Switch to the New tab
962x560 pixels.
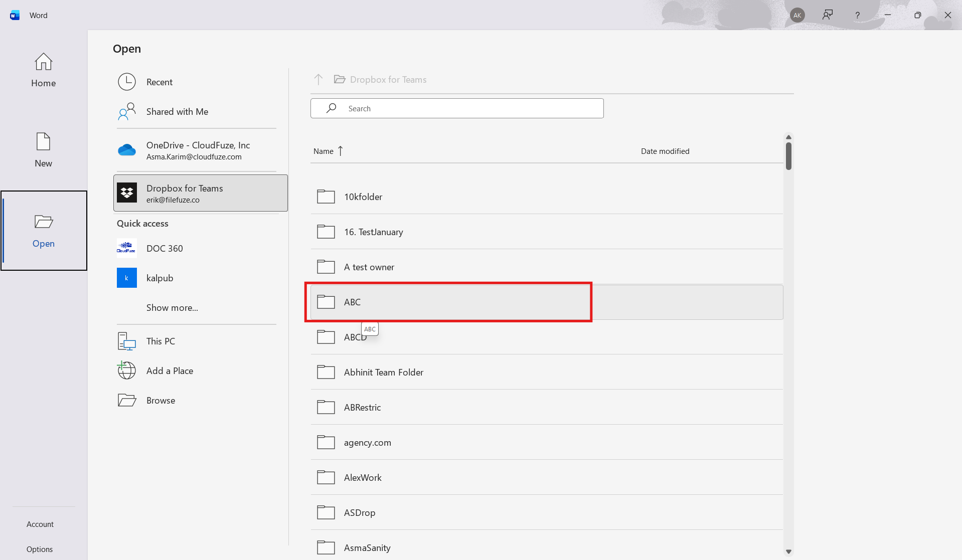click(43, 149)
